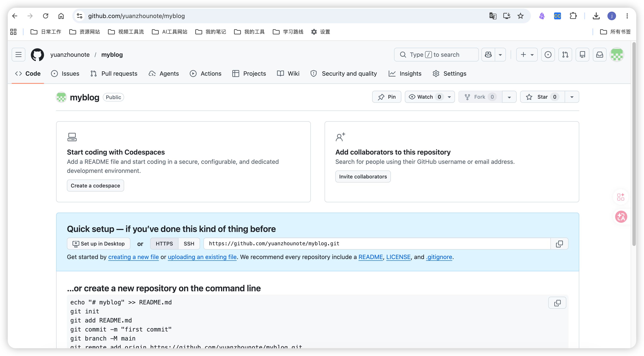Pin the myblog repository
644x356 pixels.
[387, 97]
